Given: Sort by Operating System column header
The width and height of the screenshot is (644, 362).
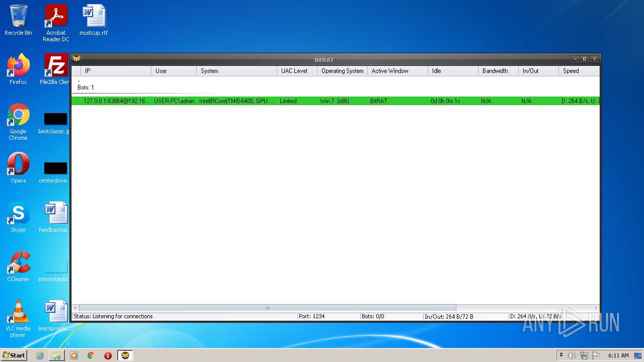Looking at the screenshot, I should (x=342, y=71).
